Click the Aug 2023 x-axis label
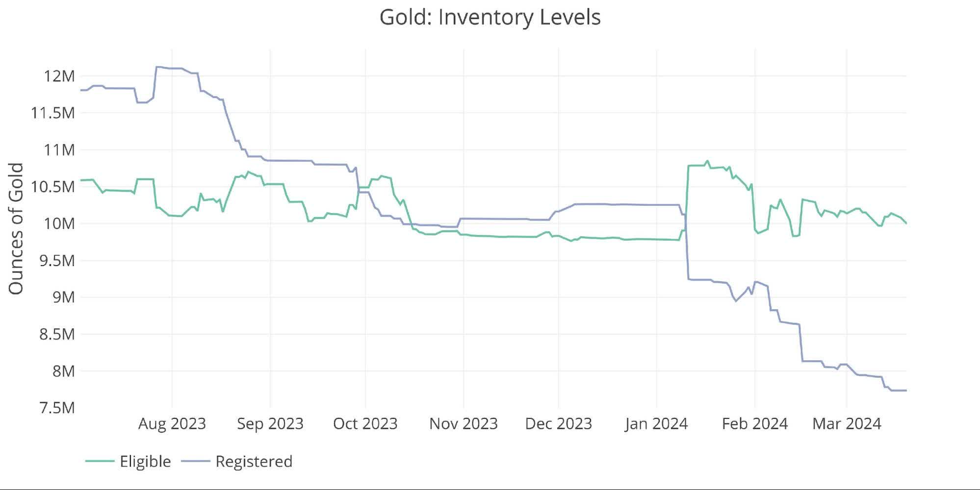The height and width of the screenshot is (490, 980). click(x=172, y=423)
